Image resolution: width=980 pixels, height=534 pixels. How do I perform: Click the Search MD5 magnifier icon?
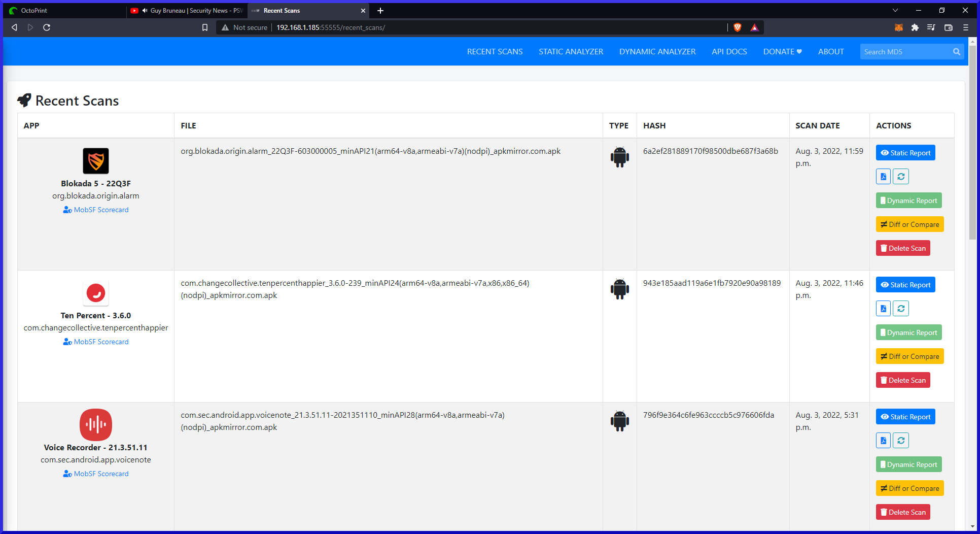coord(956,52)
